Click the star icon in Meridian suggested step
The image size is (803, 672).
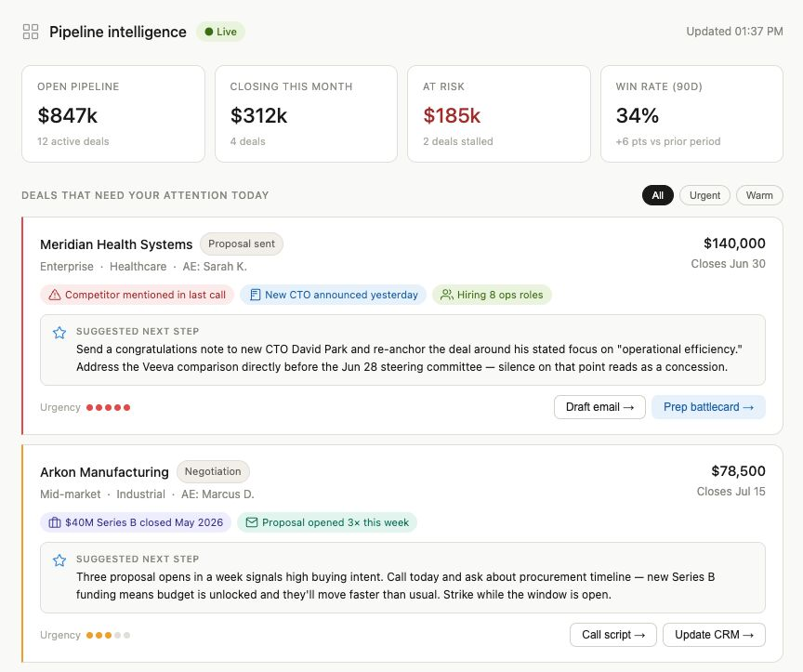[x=59, y=333]
